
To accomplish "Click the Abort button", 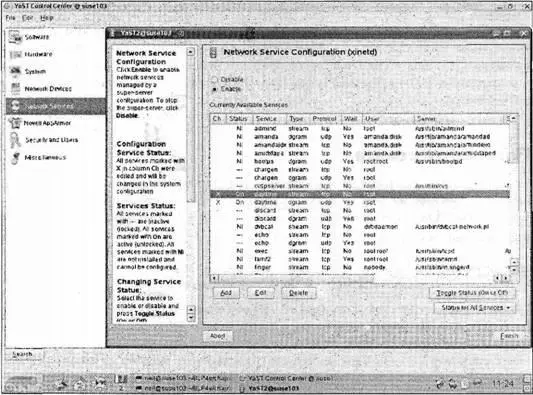I will (218, 336).
